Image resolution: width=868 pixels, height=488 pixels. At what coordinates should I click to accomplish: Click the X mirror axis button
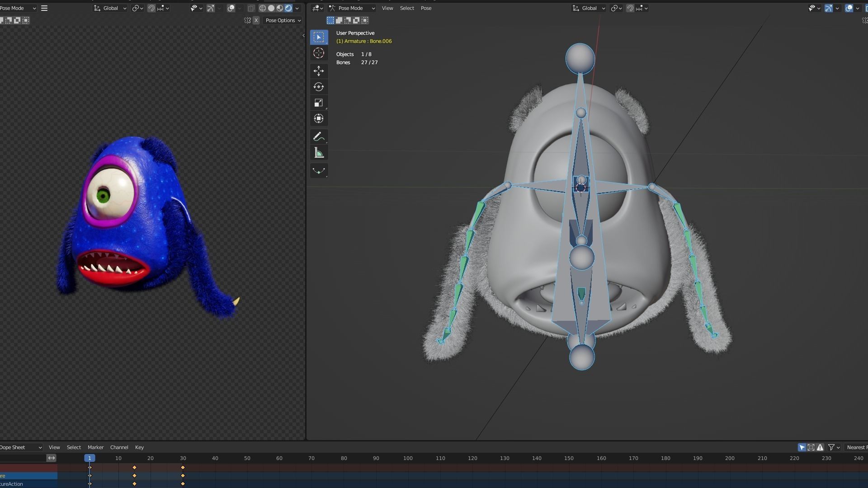pos(256,20)
